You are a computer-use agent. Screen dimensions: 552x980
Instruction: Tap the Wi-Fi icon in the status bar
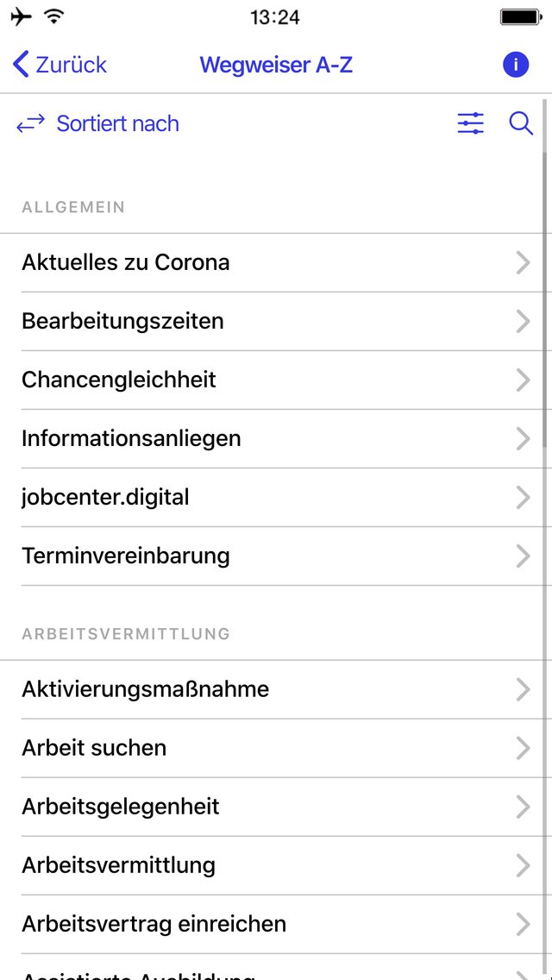click(x=53, y=15)
